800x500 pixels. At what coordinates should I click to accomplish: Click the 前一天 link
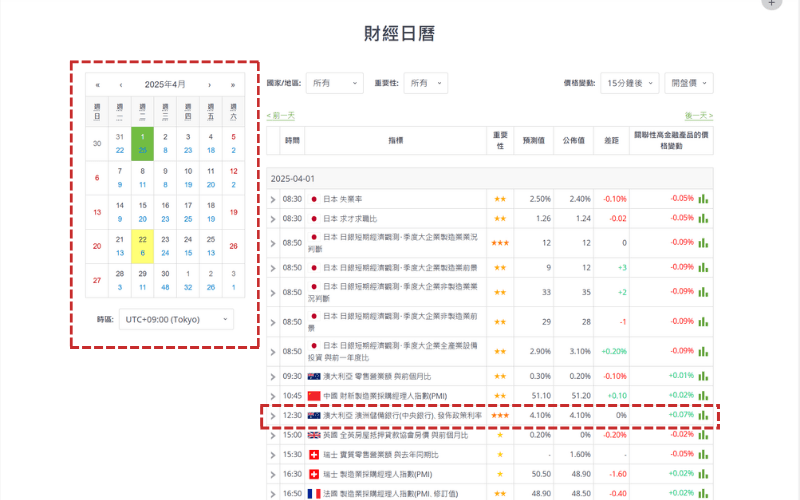click(281, 116)
